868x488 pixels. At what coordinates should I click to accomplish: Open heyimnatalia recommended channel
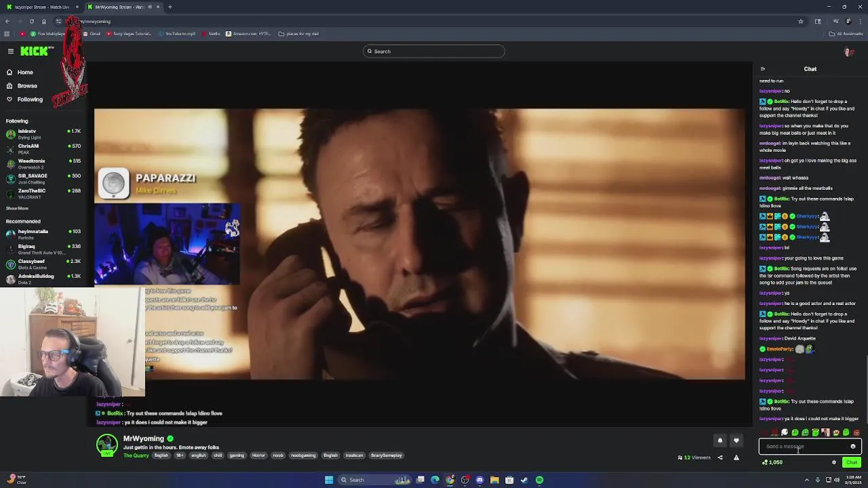pyautogui.click(x=43, y=234)
